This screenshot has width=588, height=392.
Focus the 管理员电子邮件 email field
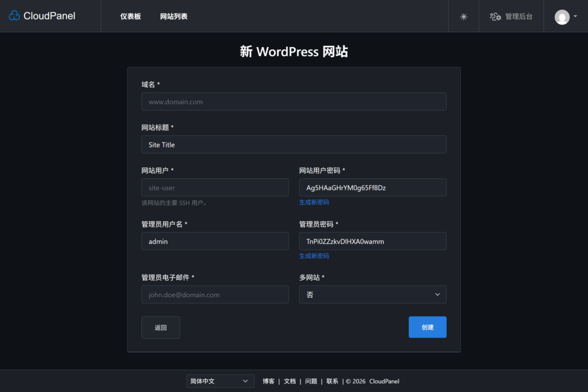215,294
